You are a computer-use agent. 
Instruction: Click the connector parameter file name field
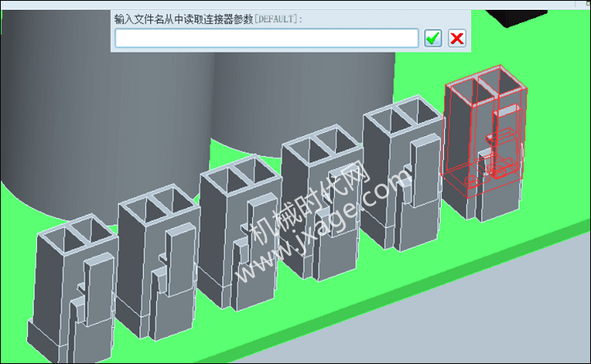(267, 38)
